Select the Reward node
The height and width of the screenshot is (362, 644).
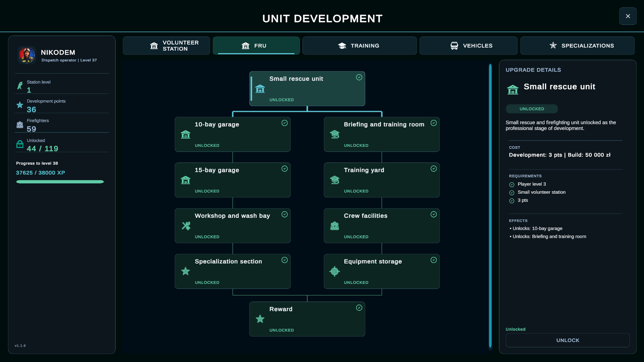(307, 319)
